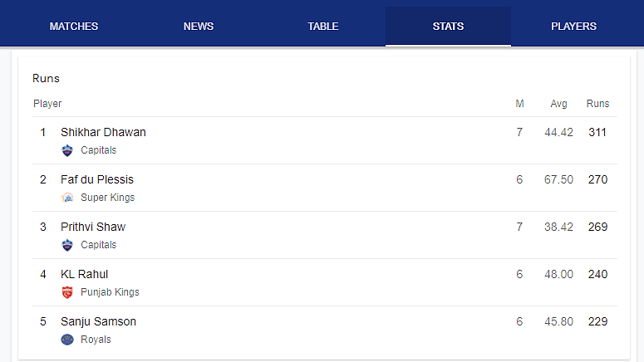Open the News tab

coord(199,27)
